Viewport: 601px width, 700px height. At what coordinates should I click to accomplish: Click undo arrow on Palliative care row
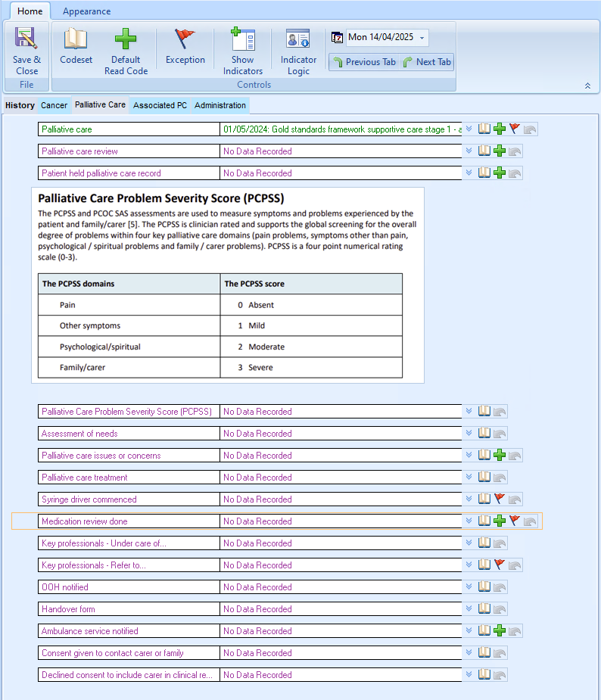[530, 129]
